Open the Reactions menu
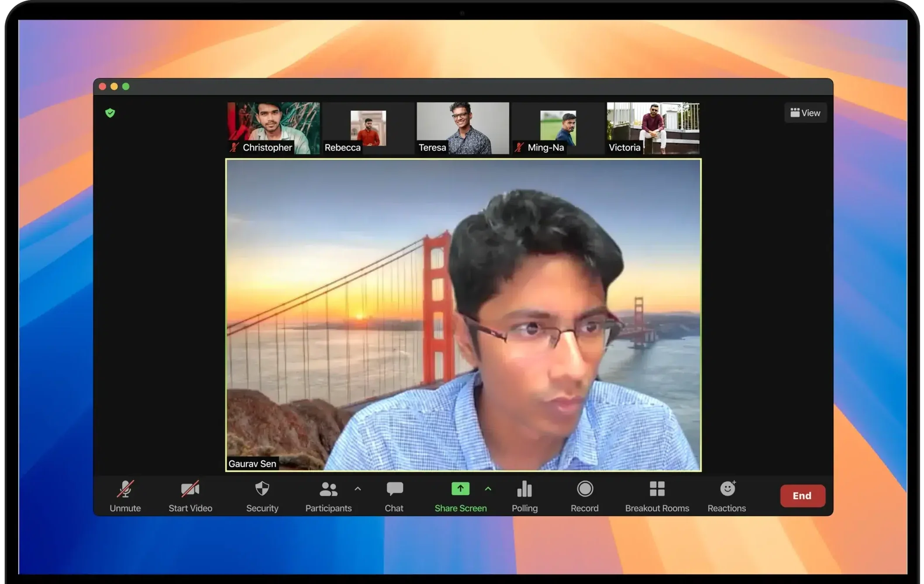This screenshot has height=584, width=924. (727, 496)
